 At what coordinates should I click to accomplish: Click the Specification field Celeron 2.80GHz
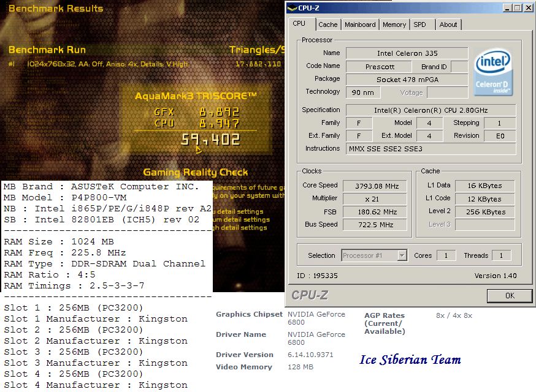click(431, 110)
